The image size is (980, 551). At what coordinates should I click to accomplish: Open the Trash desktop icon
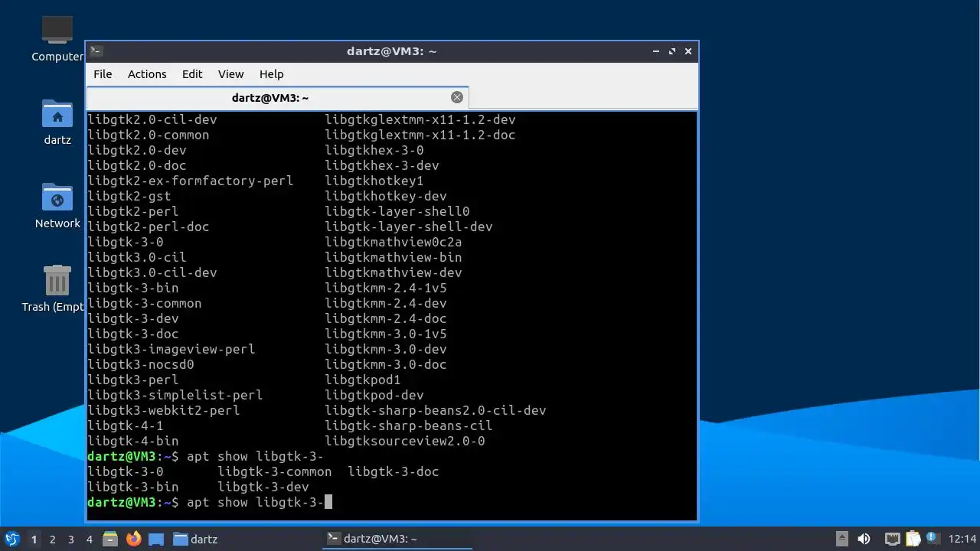point(57,289)
